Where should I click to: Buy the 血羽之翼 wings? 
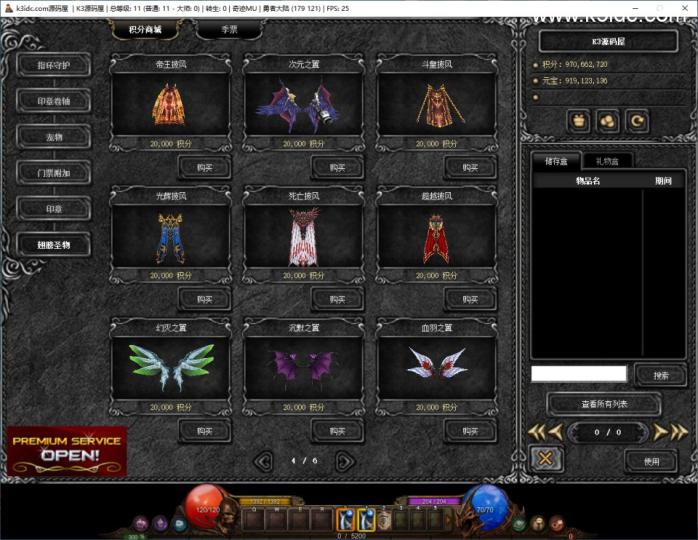coord(471,431)
